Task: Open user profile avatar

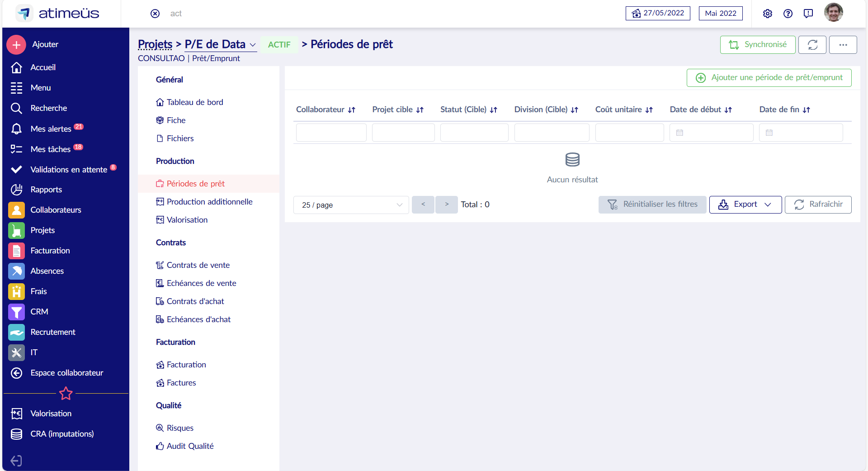Action: (833, 13)
